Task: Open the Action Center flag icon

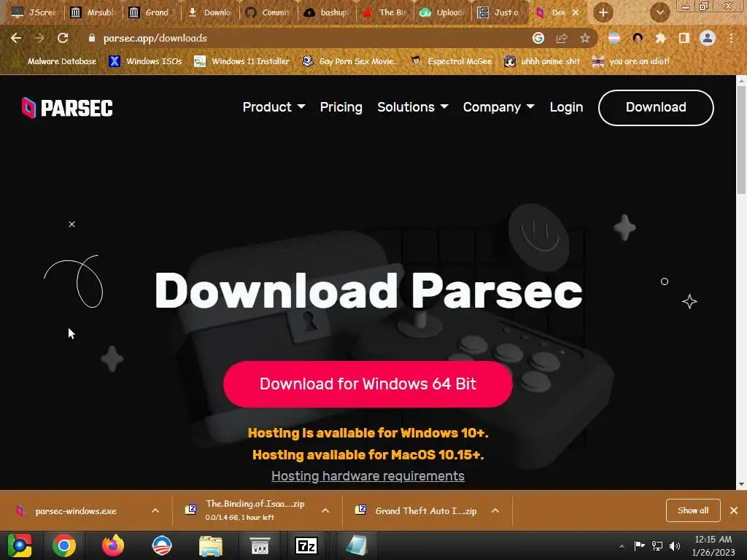Action: 639,545
